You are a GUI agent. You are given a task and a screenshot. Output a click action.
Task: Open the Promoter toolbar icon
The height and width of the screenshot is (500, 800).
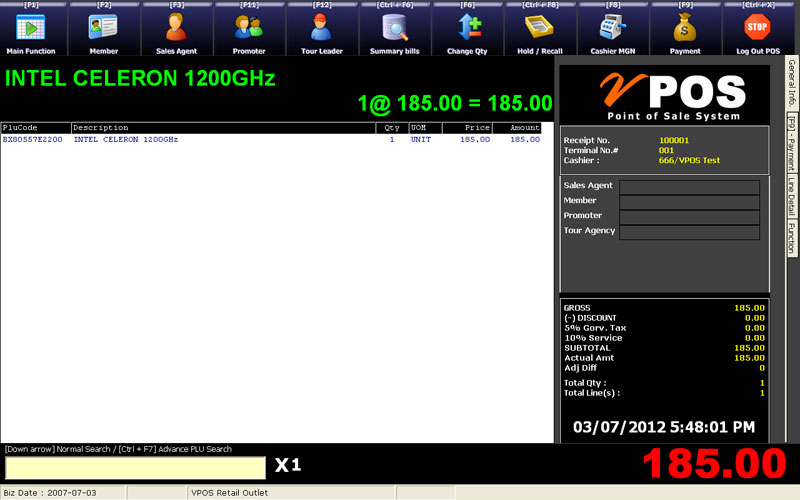[249, 29]
